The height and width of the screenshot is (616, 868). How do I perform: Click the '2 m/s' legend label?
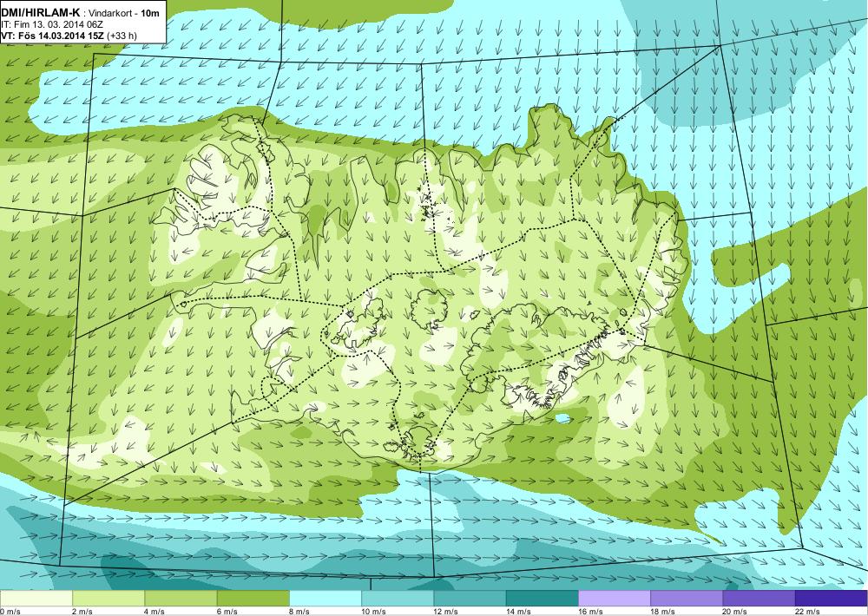(x=82, y=612)
